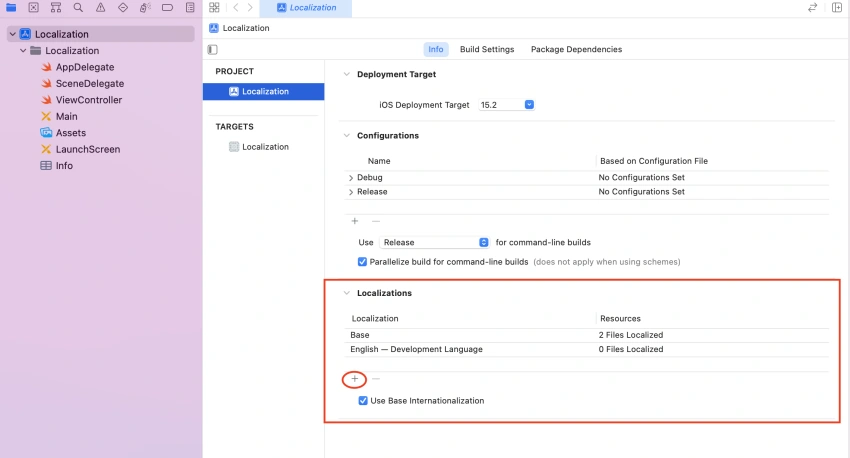Screen dimensions: 850x458
Task: Click Release's No Configurations Set cell
Action: click(641, 192)
